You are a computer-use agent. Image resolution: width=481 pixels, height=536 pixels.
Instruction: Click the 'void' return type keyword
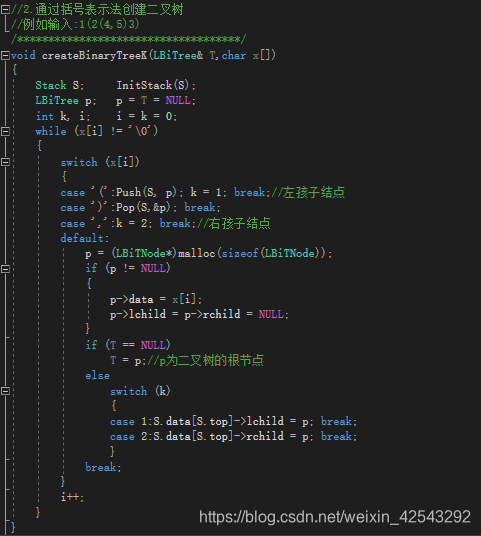(23, 55)
